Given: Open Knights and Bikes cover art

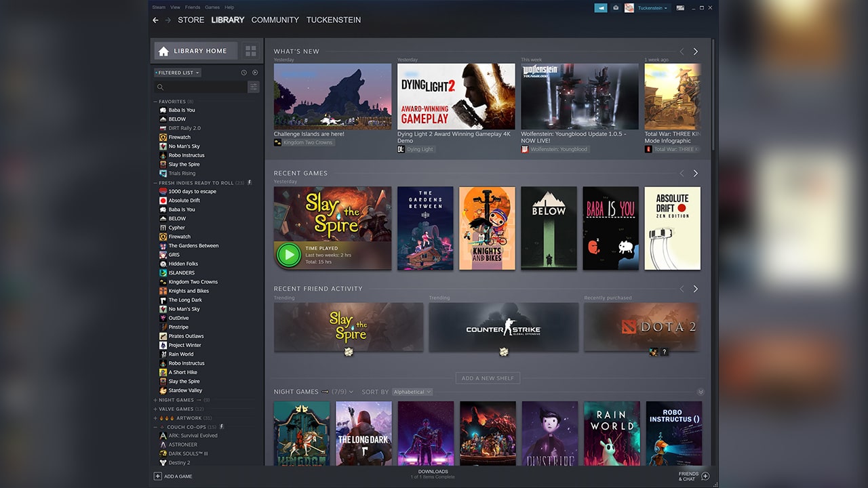Looking at the screenshot, I should pyautogui.click(x=487, y=228).
